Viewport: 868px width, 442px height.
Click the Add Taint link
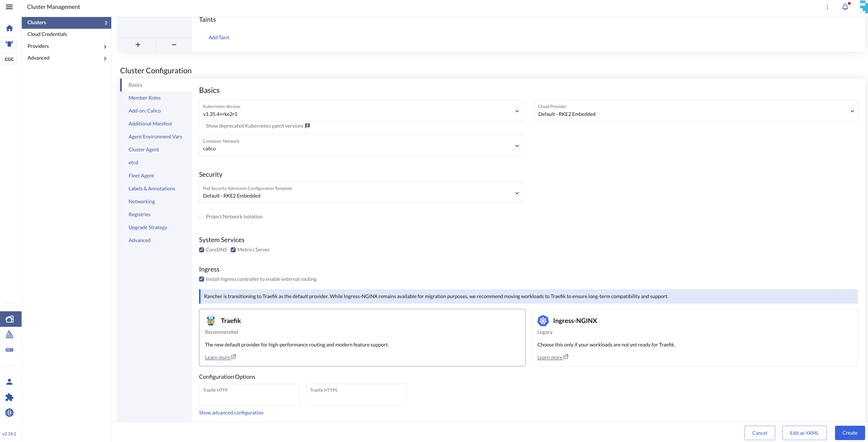click(219, 37)
